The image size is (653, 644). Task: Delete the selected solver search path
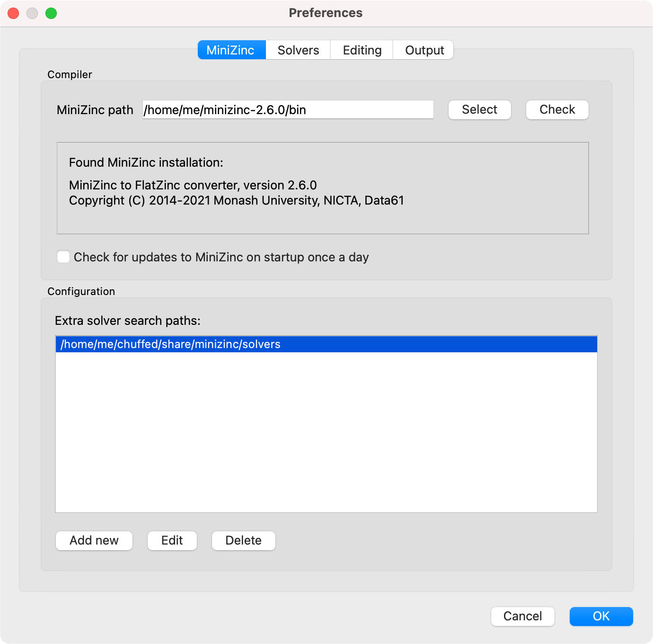pyautogui.click(x=243, y=540)
